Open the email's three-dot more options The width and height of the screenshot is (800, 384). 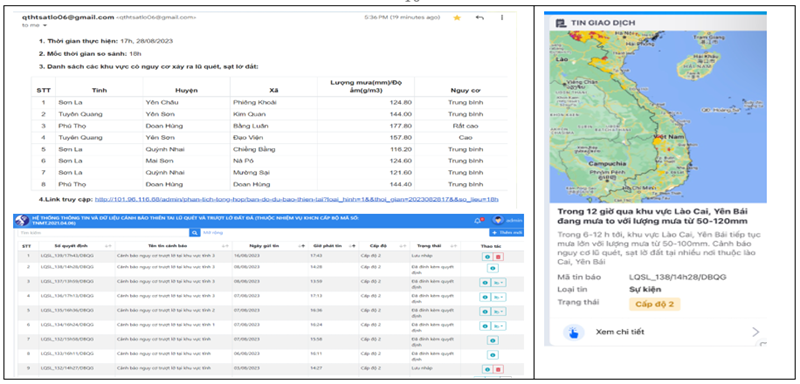point(502,18)
